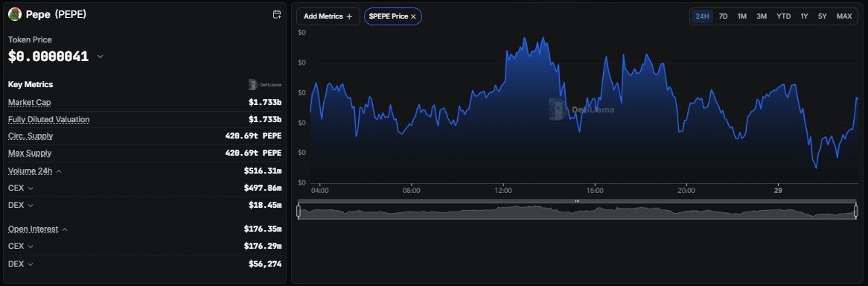The image size is (868, 286).
Task: Switch chart range to 1Y
Action: (804, 16)
